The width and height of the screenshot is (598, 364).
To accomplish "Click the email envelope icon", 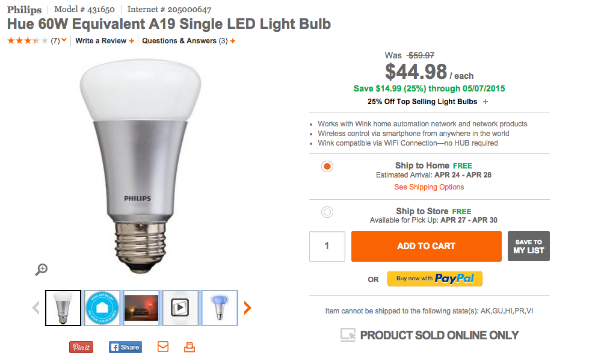I will (163, 347).
